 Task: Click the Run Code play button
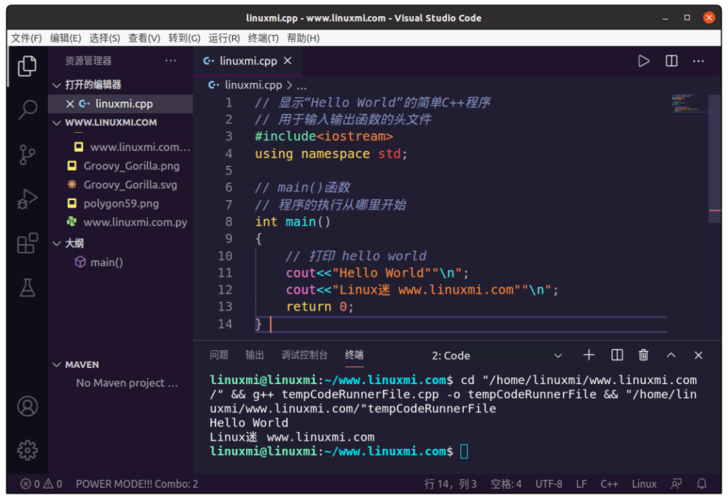[x=644, y=61]
